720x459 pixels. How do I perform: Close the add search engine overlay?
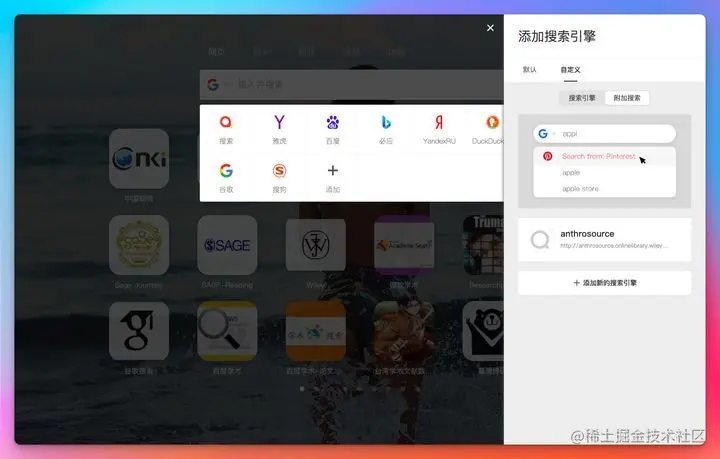490,28
